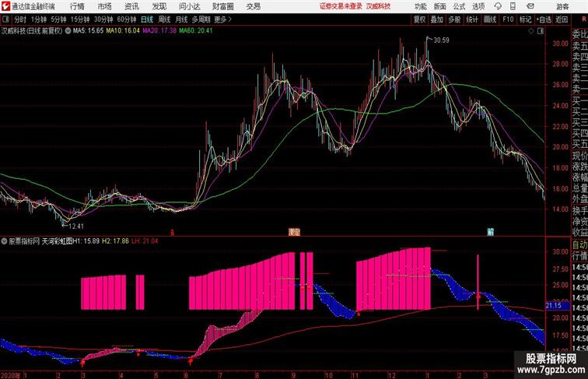Open the 交易 menu
The image size is (588, 379).
coord(253,6)
